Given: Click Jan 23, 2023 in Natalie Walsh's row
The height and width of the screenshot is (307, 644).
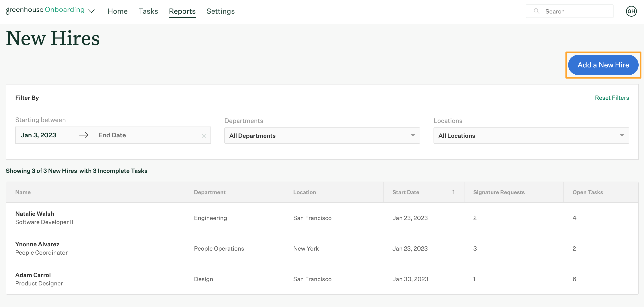Looking at the screenshot, I should (410, 218).
